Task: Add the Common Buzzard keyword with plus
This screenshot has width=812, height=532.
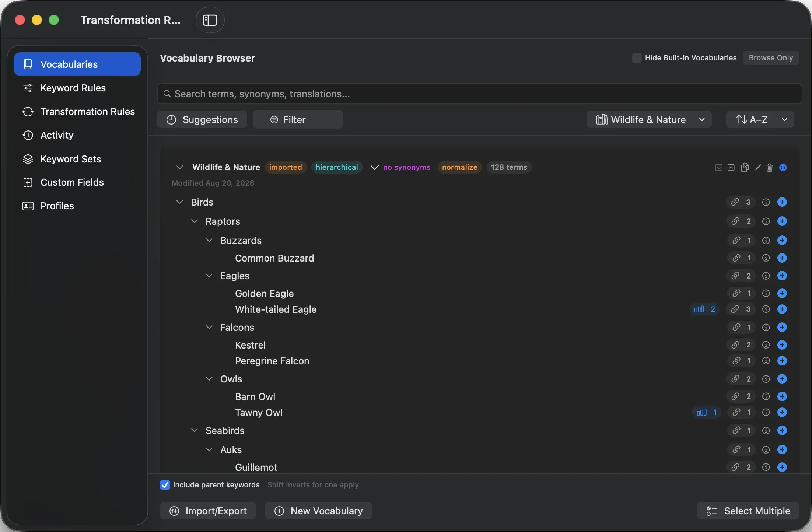Action: [x=782, y=258]
